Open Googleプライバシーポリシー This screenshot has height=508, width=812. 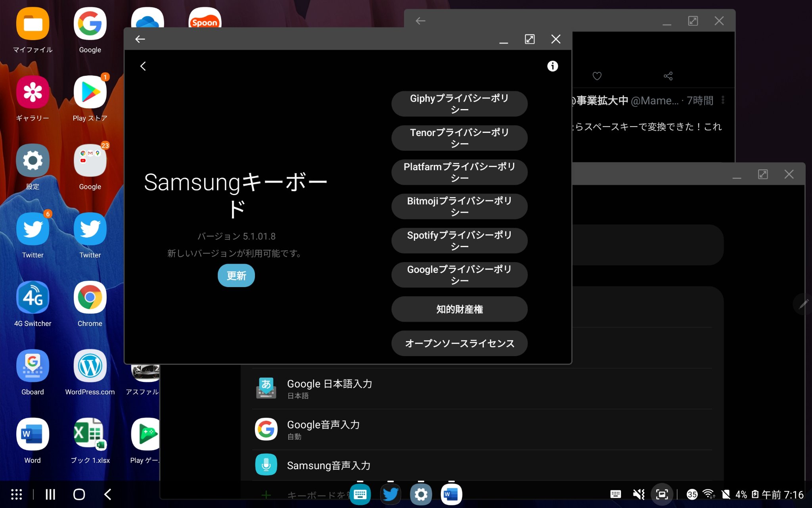460,274
